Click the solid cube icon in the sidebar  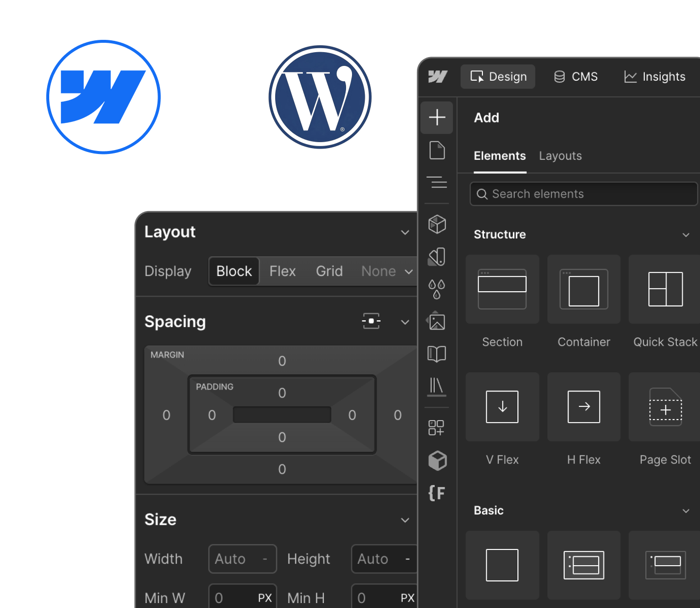point(437,460)
